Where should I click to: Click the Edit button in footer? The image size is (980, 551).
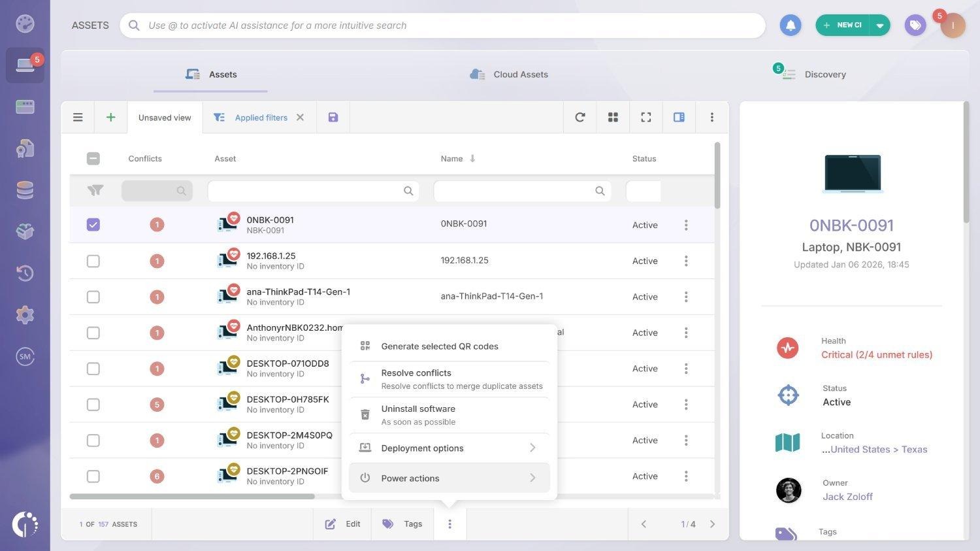click(343, 524)
